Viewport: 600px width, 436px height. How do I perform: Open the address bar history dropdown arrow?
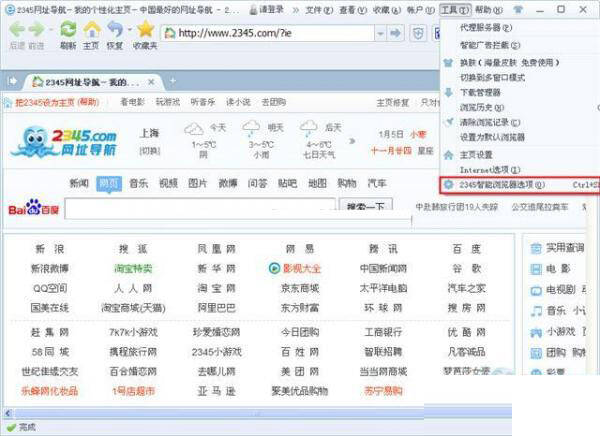click(x=380, y=33)
